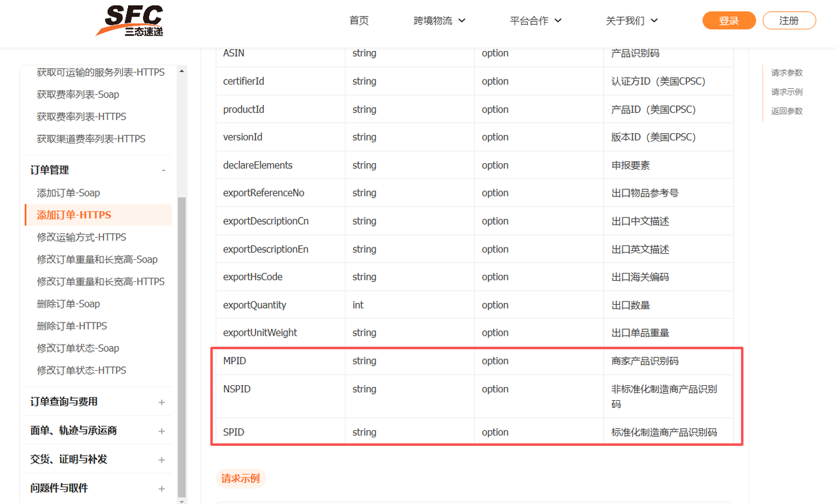Open 修改订单状态-HTTPS in sidebar
Image resolution: width=836 pixels, height=504 pixels.
click(x=82, y=371)
